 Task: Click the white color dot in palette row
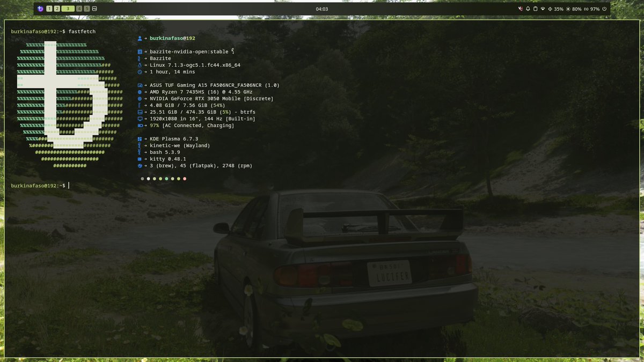click(x=149, y=179)
